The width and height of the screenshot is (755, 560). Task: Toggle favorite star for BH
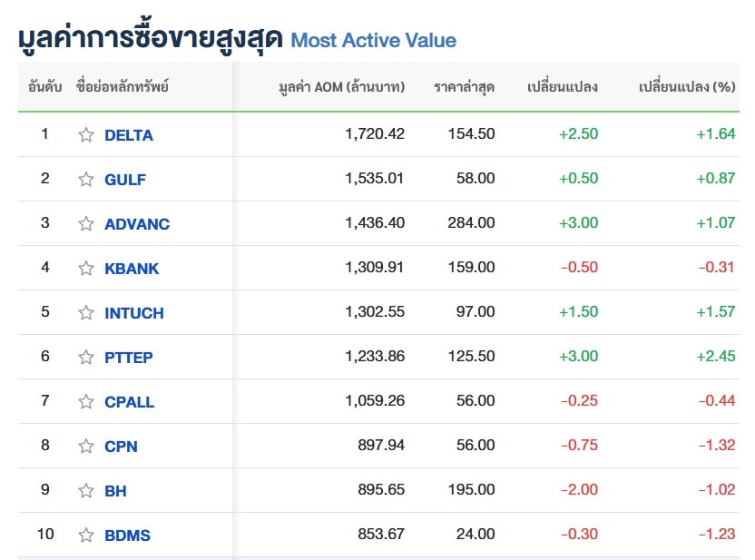[86, 491]
